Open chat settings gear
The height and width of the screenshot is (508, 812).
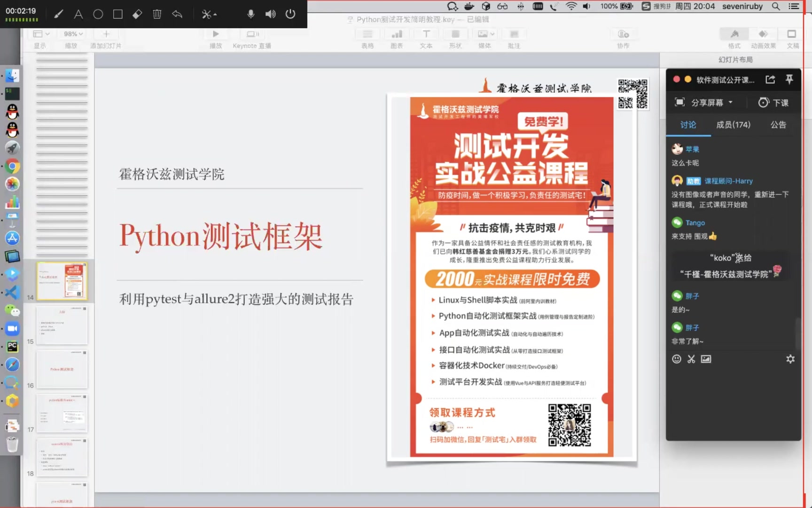coord(790,359)
